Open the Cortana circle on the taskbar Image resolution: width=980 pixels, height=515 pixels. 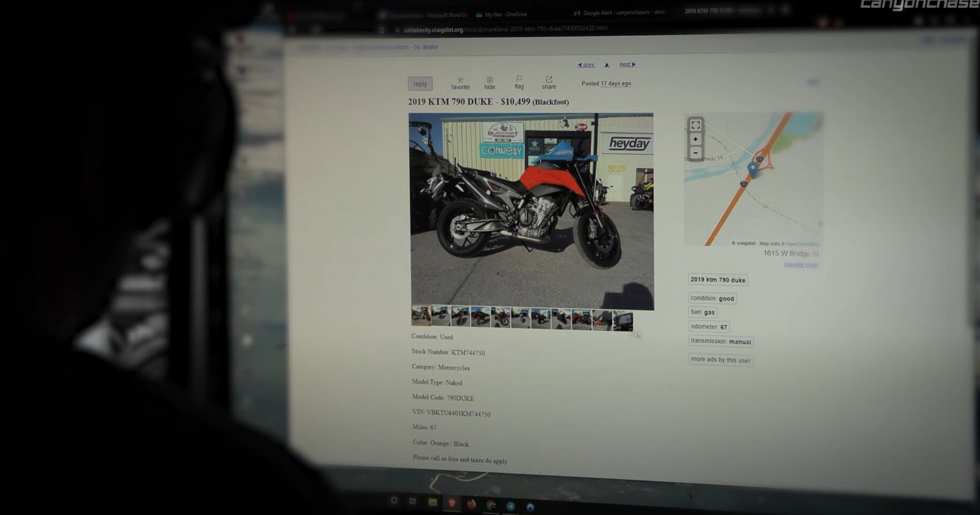394,501
